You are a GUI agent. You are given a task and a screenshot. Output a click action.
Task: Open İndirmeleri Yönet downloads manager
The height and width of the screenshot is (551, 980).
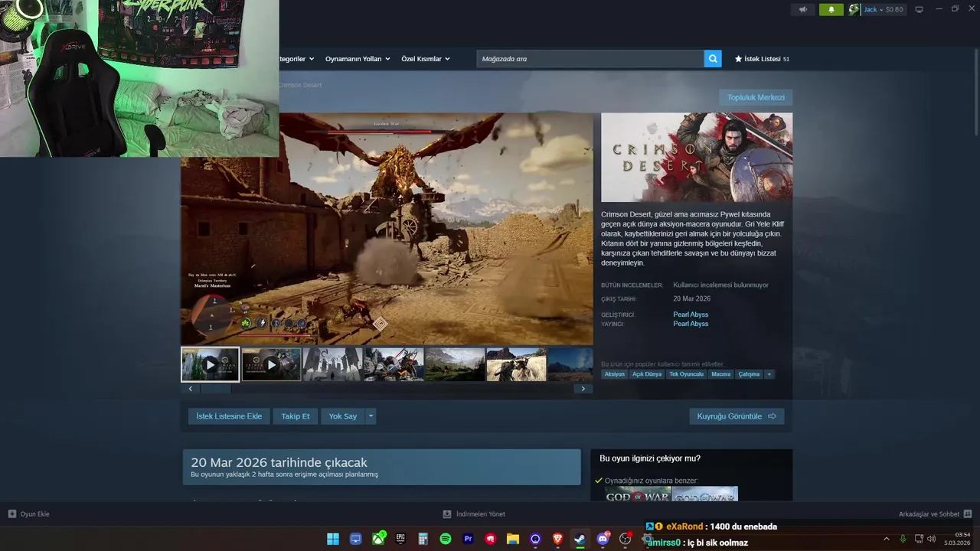pos(474,514)
